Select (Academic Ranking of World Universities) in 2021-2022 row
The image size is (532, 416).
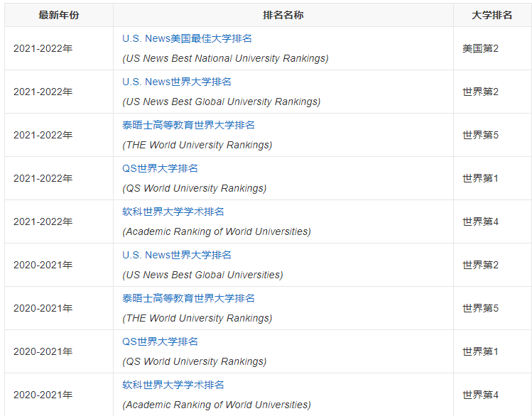tap(217, 231)
